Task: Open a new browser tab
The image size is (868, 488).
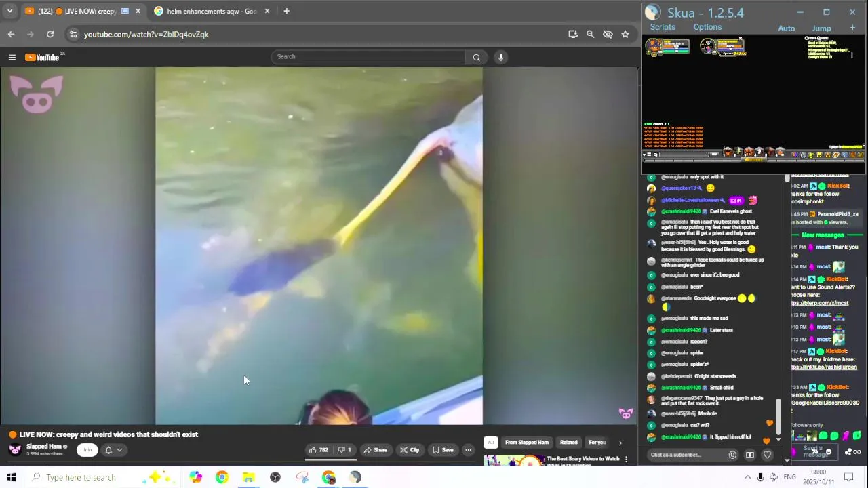Action: (x=286, y=11)
